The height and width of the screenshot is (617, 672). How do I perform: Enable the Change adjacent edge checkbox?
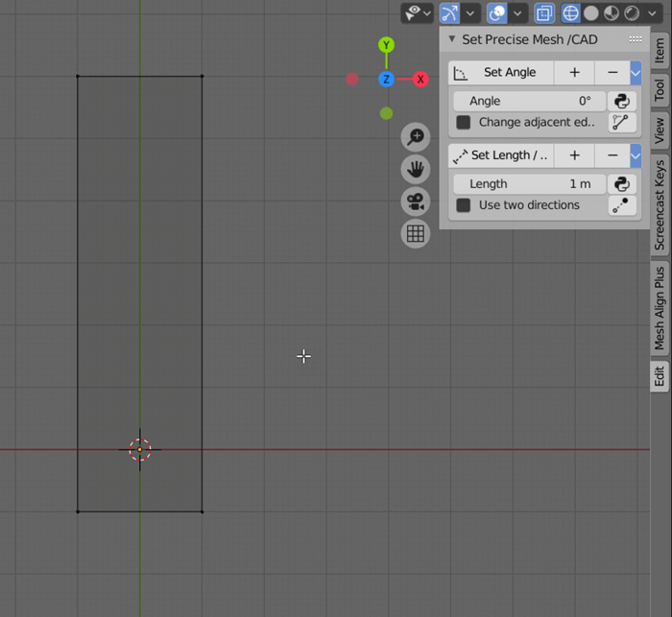click(x=464, y=122)
